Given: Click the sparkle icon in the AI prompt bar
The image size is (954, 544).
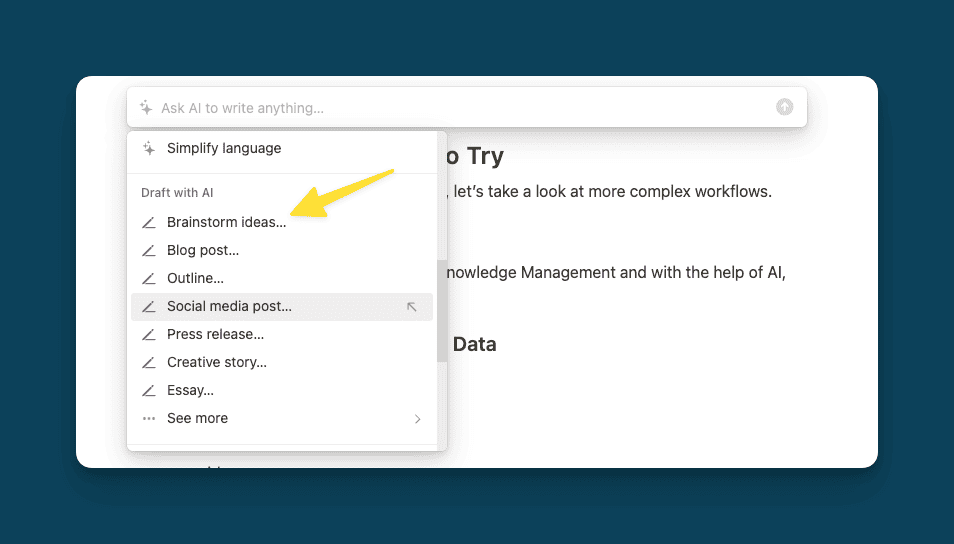Looking at the screenshot, I should pyautogui.click(x=146, y=107).
